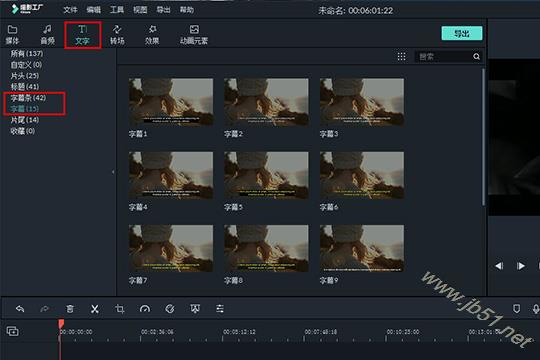Select 字幕 (15) category

24,109
